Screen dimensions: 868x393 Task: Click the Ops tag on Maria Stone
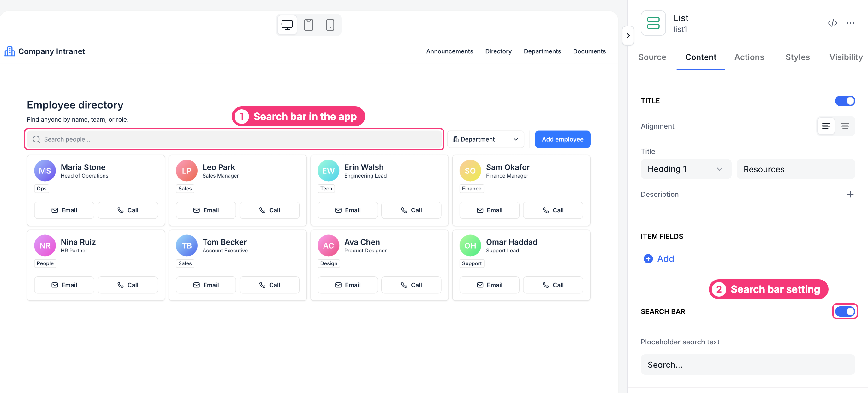click(41, 189)
